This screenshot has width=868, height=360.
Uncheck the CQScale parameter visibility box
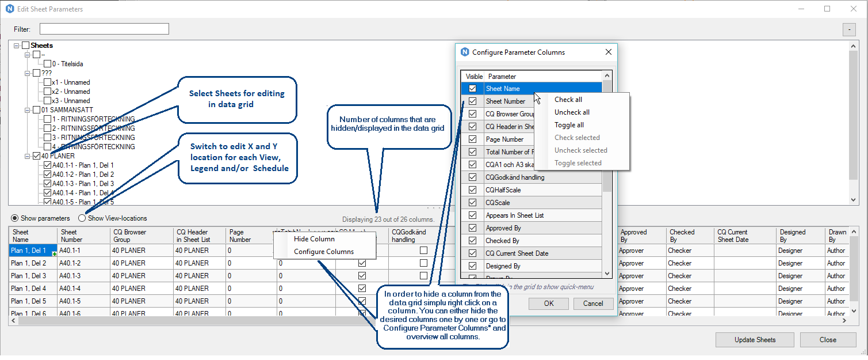[472, 202]
